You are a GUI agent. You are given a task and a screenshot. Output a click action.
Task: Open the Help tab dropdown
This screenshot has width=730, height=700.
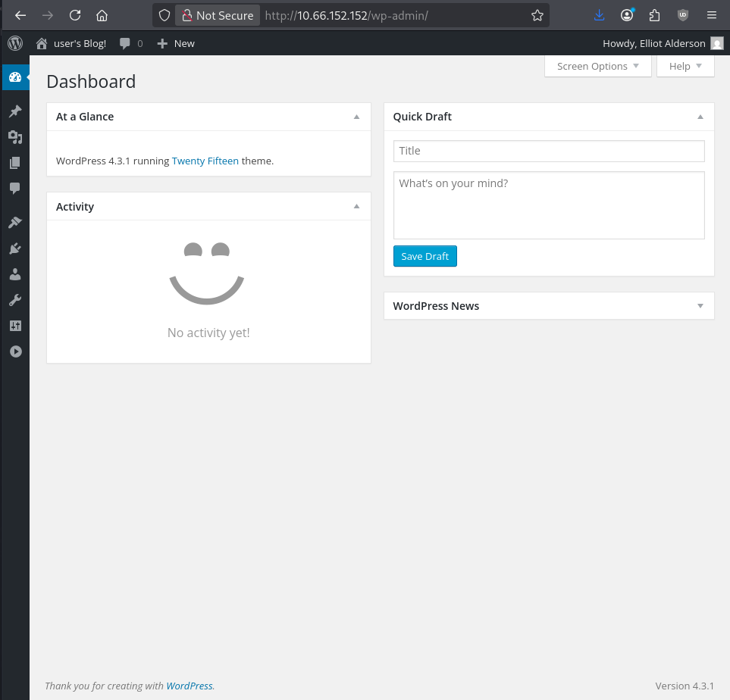685,66
